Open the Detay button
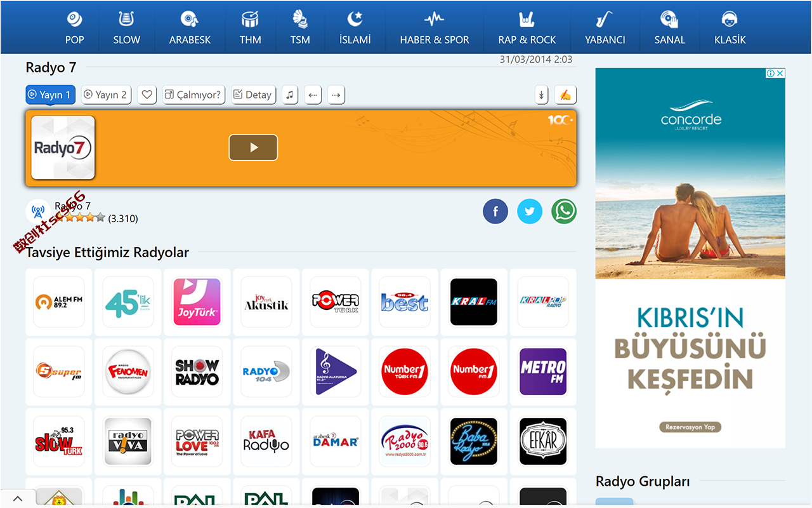The height and width of the screenshot is (508, 812). click(254, 95)
